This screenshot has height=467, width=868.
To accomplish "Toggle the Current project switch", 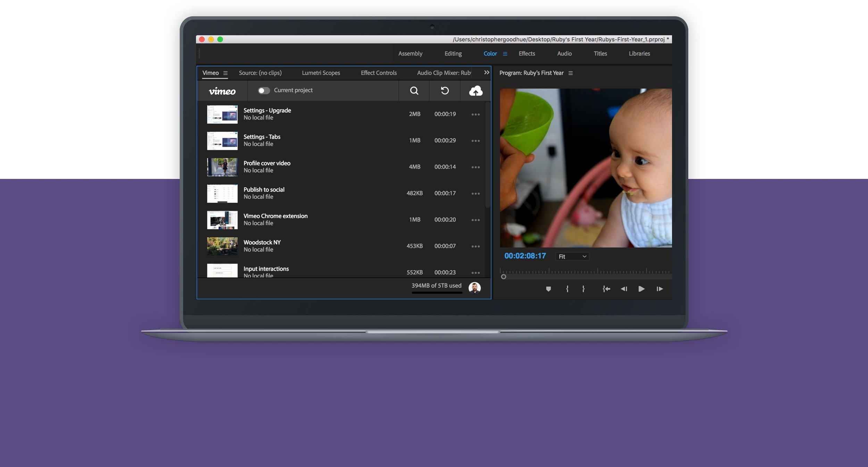I will 264,91.
